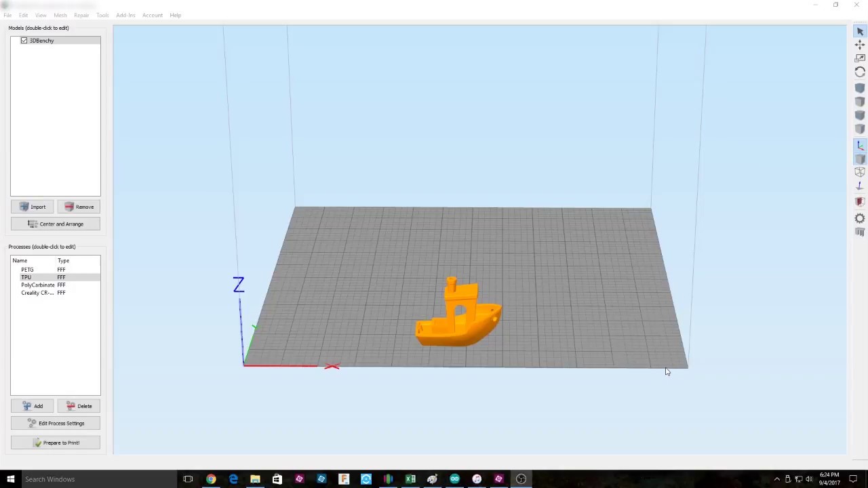
Task: Select the 3DBenchy entry in Models list
Action: pos(56,41)
